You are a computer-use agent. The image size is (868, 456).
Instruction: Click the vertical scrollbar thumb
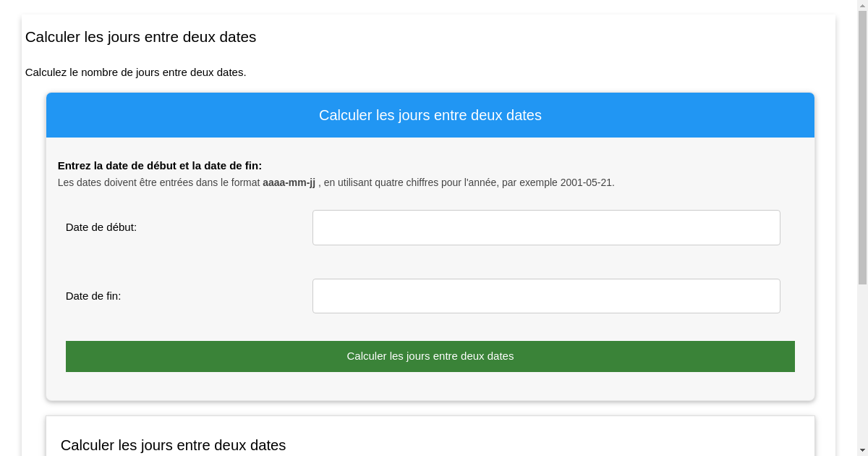[861, 145]
